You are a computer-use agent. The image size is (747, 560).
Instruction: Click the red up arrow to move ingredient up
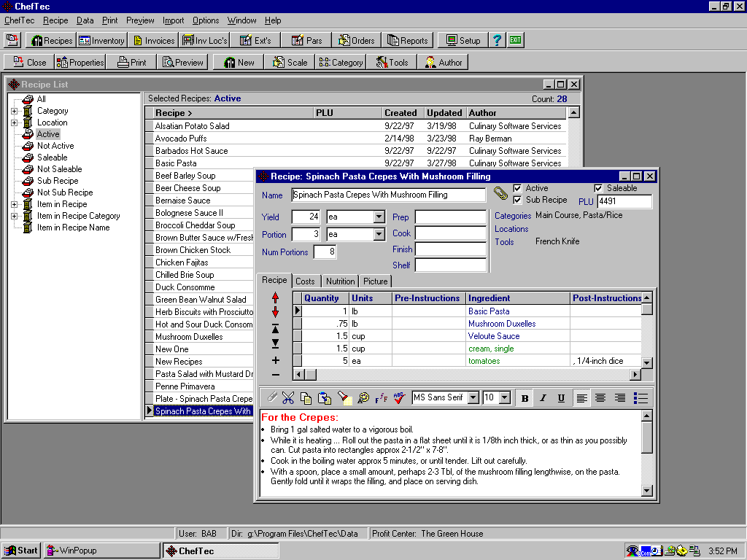point(275,297)
